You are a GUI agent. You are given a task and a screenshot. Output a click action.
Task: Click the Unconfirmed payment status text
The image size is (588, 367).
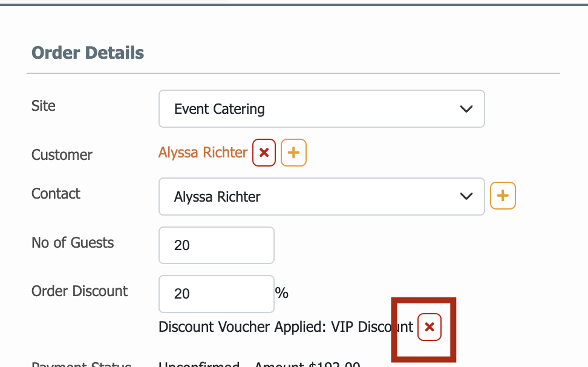tap(199, 364)
